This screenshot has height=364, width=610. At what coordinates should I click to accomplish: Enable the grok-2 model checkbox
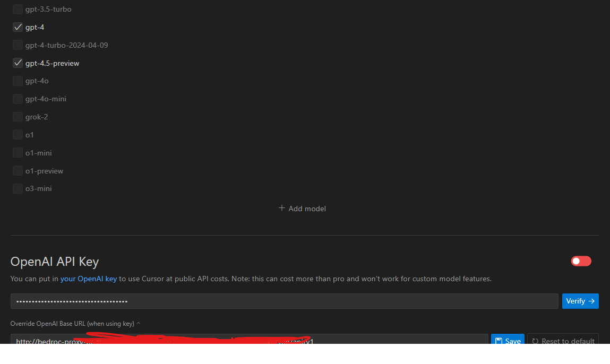18,117
